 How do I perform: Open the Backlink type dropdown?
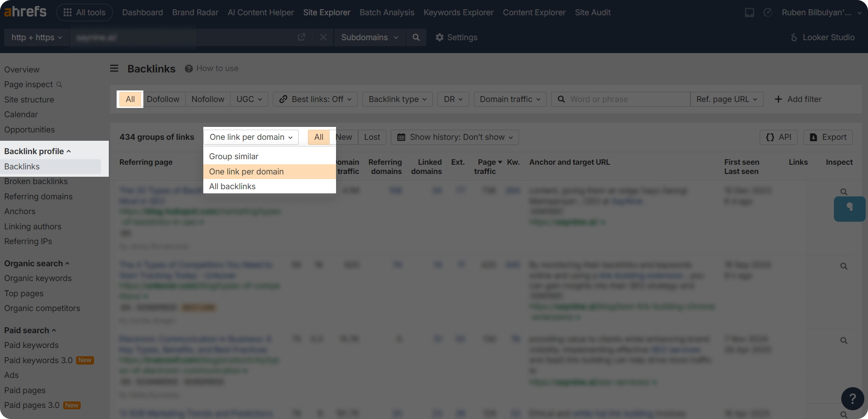[x=398, y=99]
